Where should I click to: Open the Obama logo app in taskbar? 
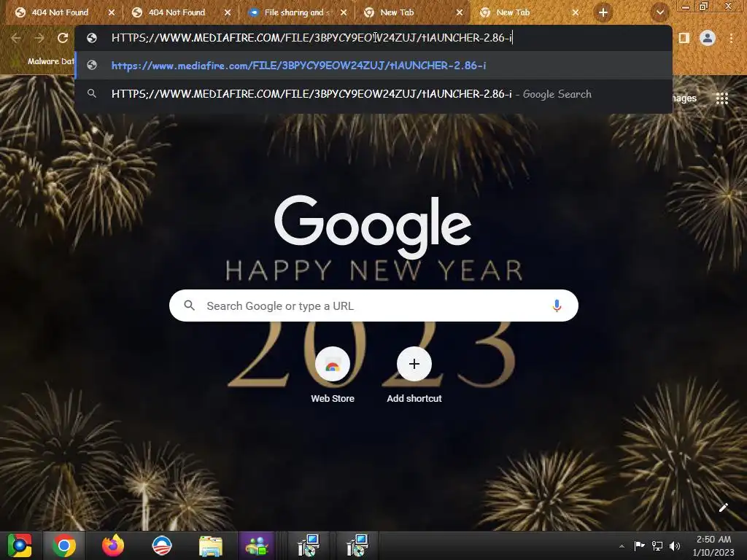(161, 545)
